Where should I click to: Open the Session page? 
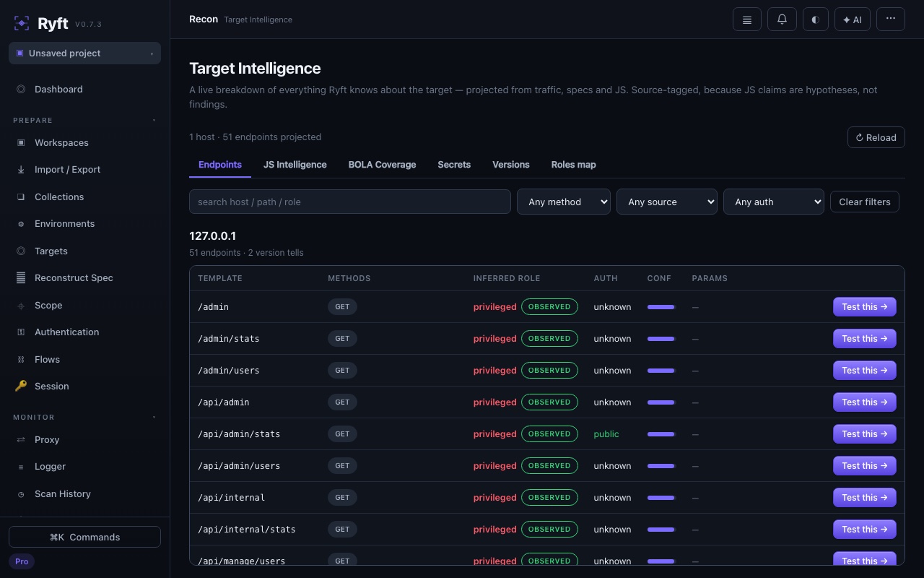click(84, 386)
